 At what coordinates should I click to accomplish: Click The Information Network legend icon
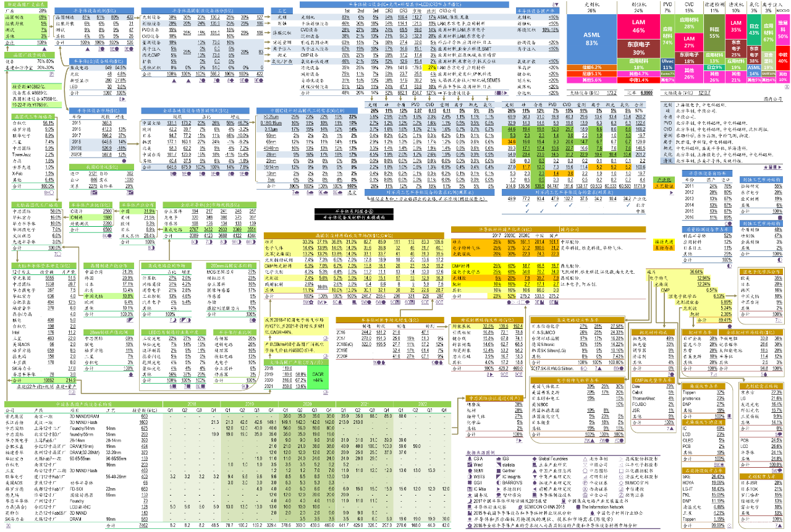[x=578, y=507]
